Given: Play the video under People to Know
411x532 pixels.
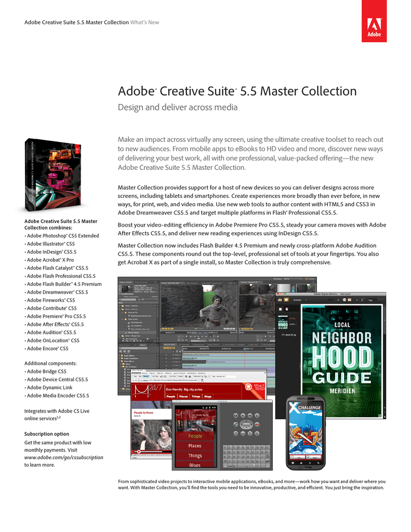Looking at the screenshot, I should (138, 451).
